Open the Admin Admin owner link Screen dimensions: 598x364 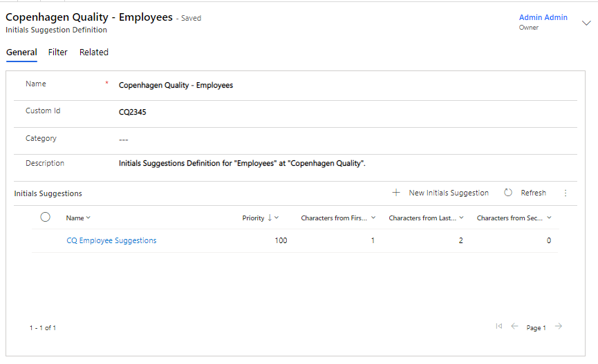click(x=543, y=17)
